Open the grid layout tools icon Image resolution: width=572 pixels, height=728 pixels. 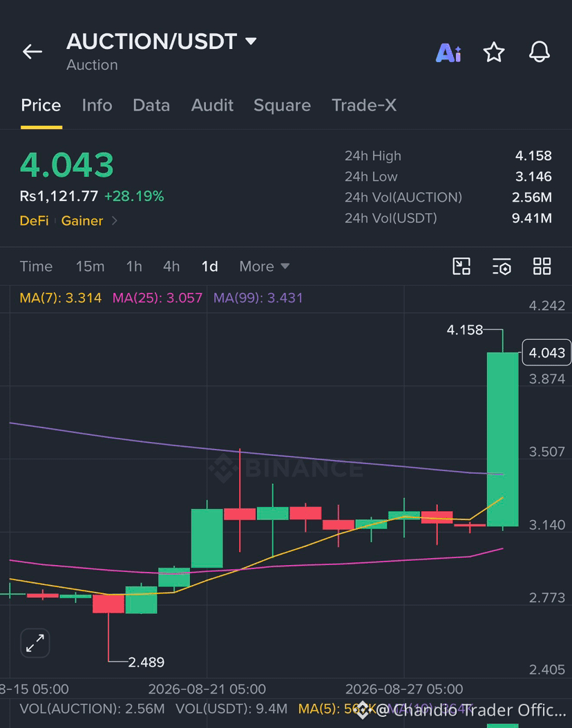click(542, 267)
